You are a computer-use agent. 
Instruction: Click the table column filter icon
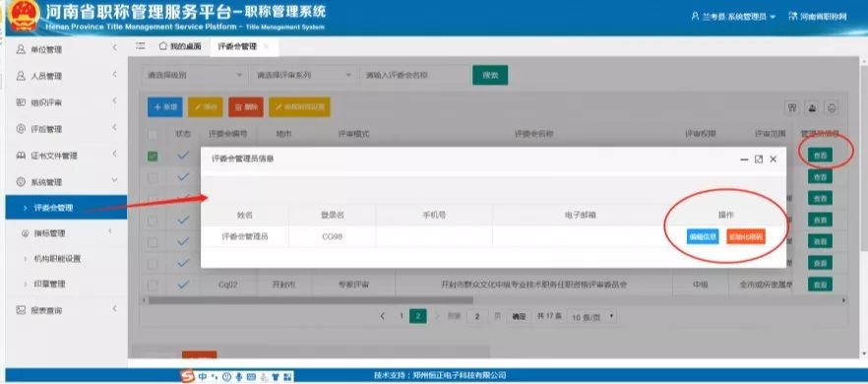point(793,107)
